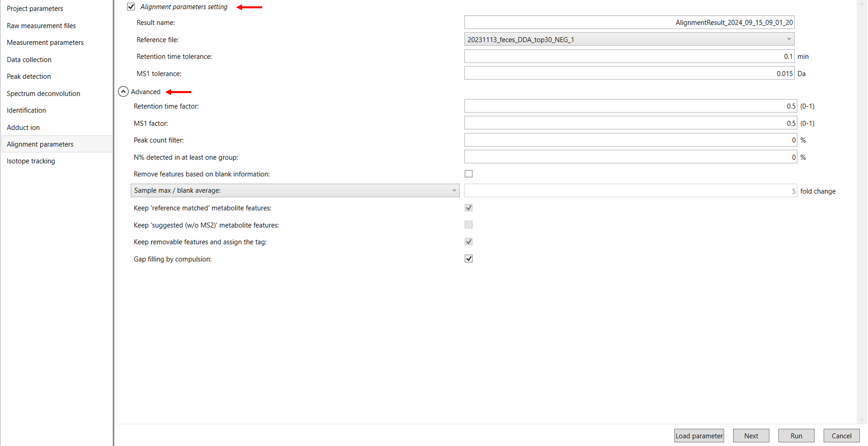Select Peak detection in the sidebar
This screenshot has height=446, width=868.
click(29, 76)
